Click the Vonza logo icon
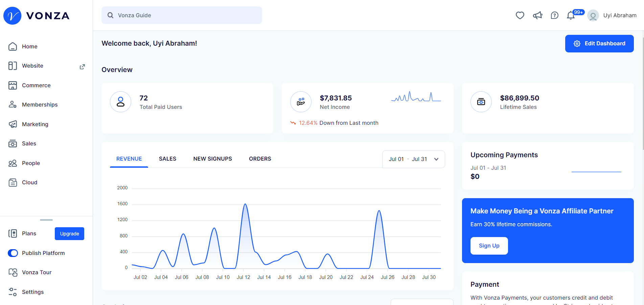The width and height of the screenshot is (644, 305). (13, 16)
